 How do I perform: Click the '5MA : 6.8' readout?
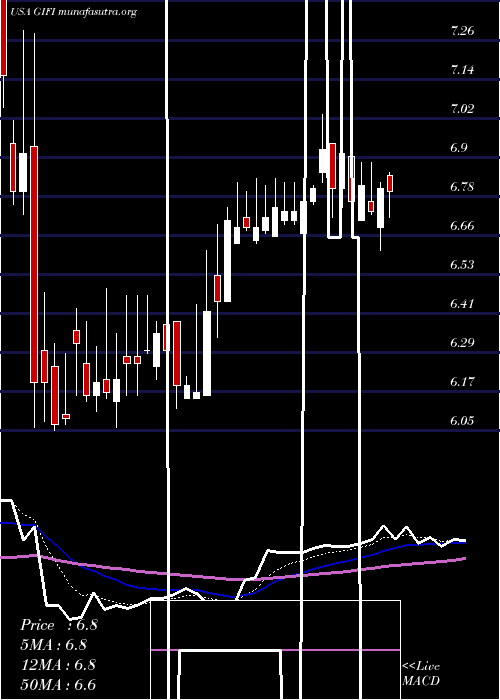coord(53,645)
